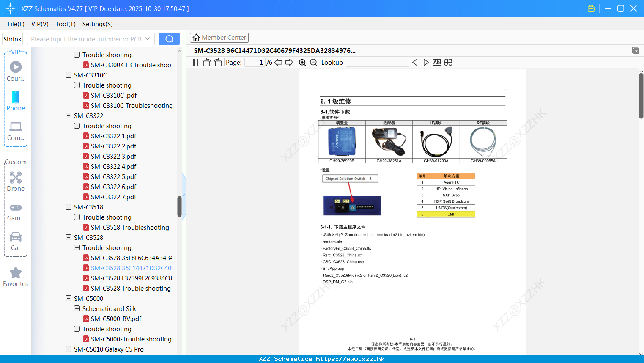Image resolution: width=644 pixels, height=363 pixels.
Task: Click the document window restore icon
Action: pyautogui.click(x=635, y=50)
